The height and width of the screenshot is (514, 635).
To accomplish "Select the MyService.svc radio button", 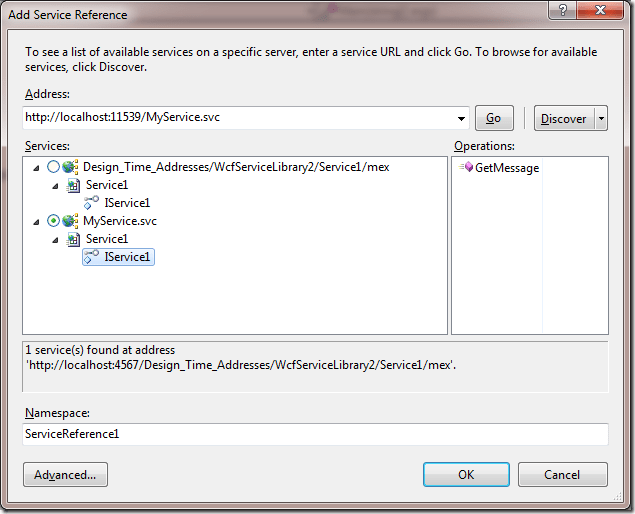I will [53, 221].
